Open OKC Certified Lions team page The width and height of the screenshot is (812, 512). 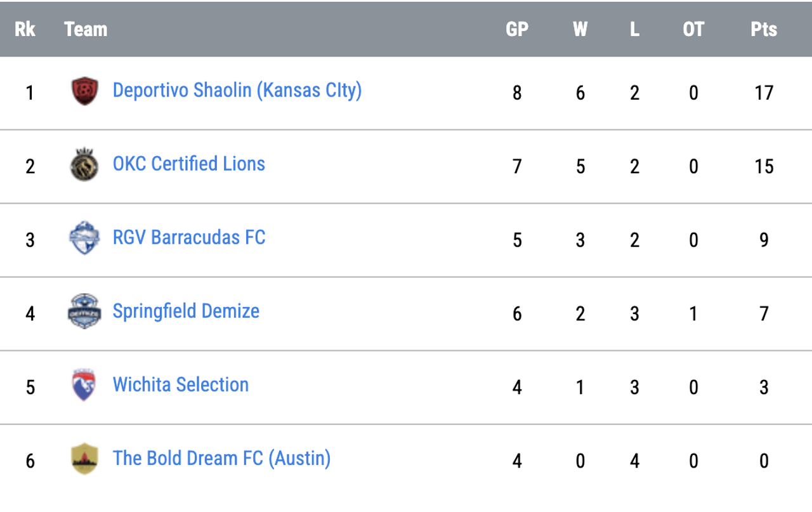click(x=188, y=164)
